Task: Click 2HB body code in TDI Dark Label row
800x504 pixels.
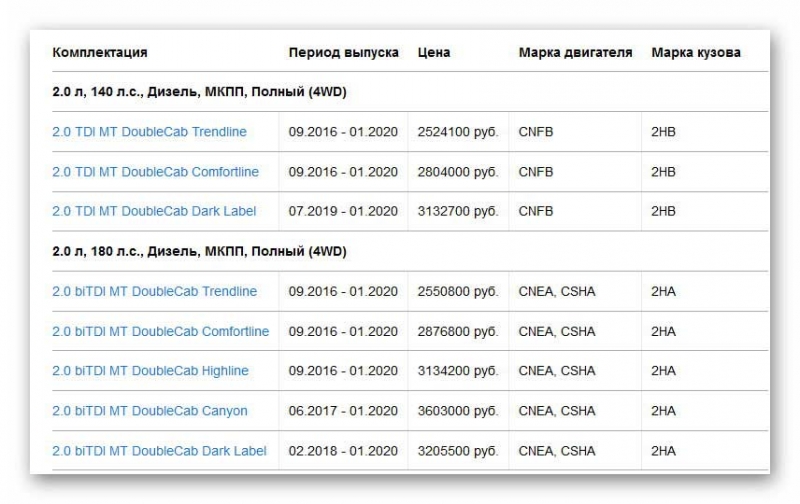Action: (x=663, y=211)
